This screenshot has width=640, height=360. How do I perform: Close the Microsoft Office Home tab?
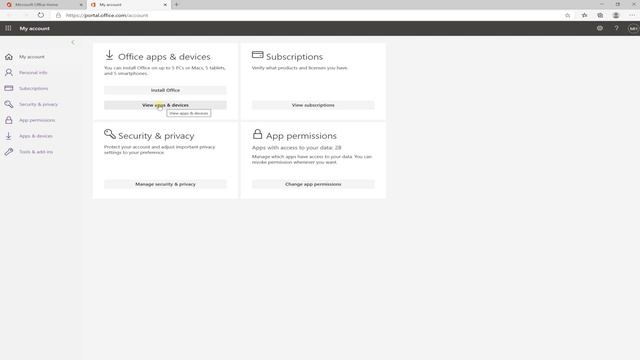(x=81, y=4)
